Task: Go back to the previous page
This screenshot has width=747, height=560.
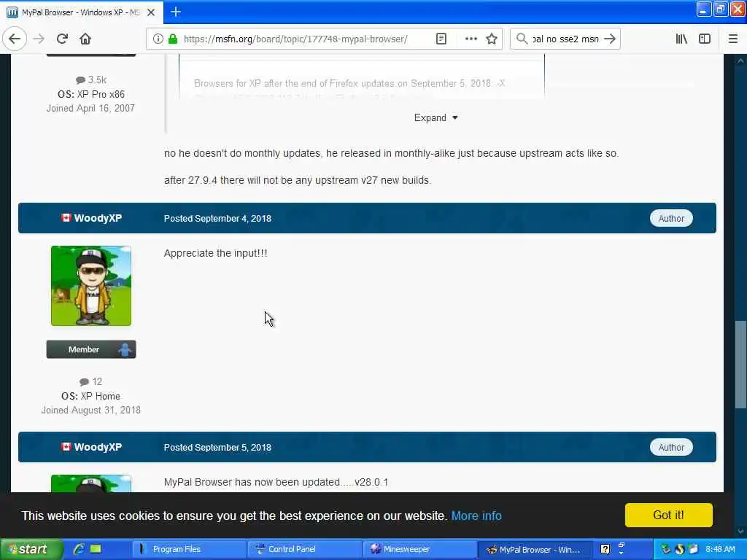Action: pyautogui.click(x=15, y=39)
